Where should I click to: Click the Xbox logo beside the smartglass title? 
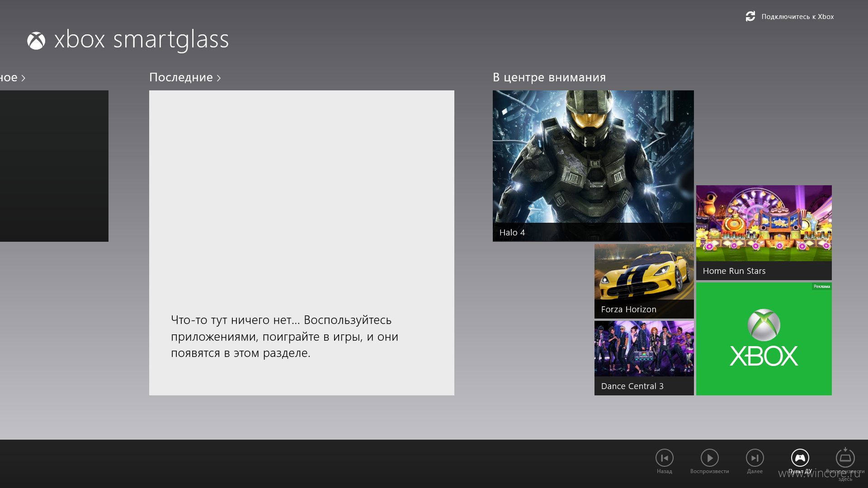pyautogui.click(x=36, y=41)
